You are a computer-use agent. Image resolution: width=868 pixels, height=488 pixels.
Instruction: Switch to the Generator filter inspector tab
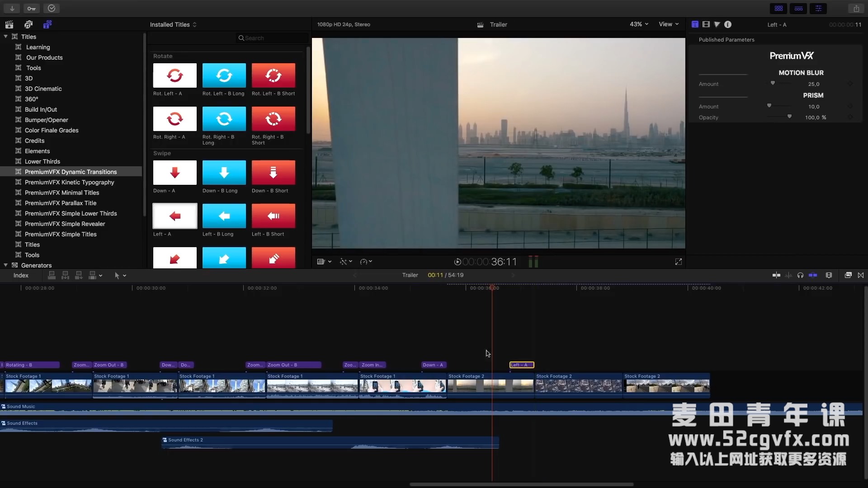click(717, 24)
